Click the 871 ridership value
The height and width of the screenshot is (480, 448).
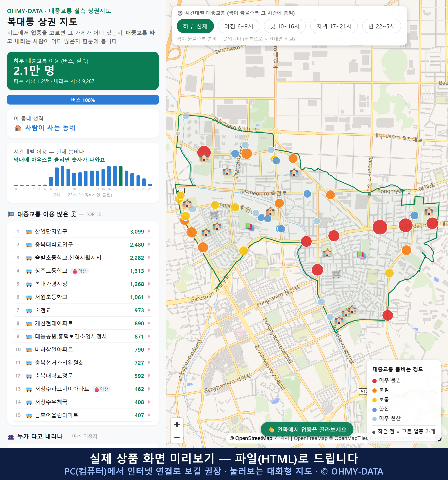pyautogui.click(x=139, y=337)
